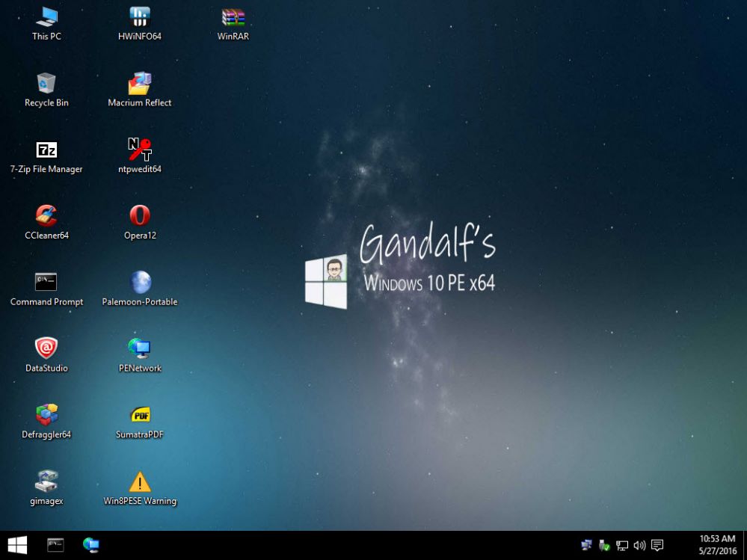Viewport: 747px width, 560px height.
Task: Select the ntpwedit64 password tool icon
Action: coord(140,157)
